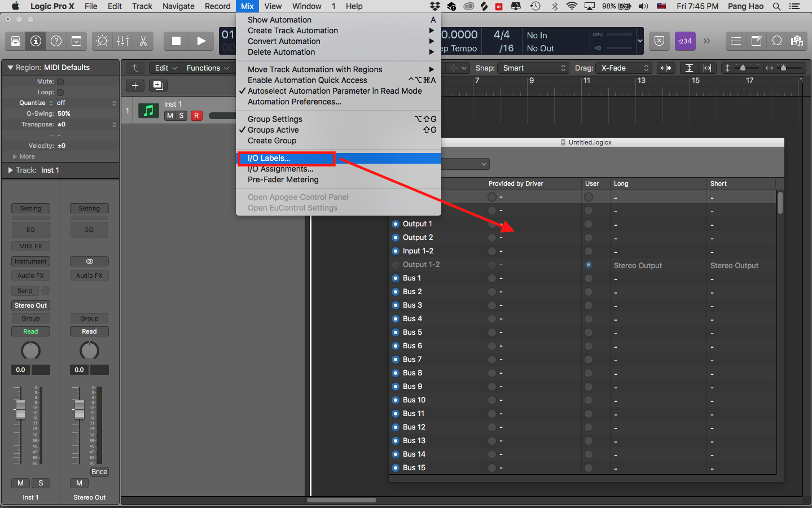The width and height of the screenshot is (812, 508).
Task: Open Wi-Fi menu bar icon
Action: 572,6
